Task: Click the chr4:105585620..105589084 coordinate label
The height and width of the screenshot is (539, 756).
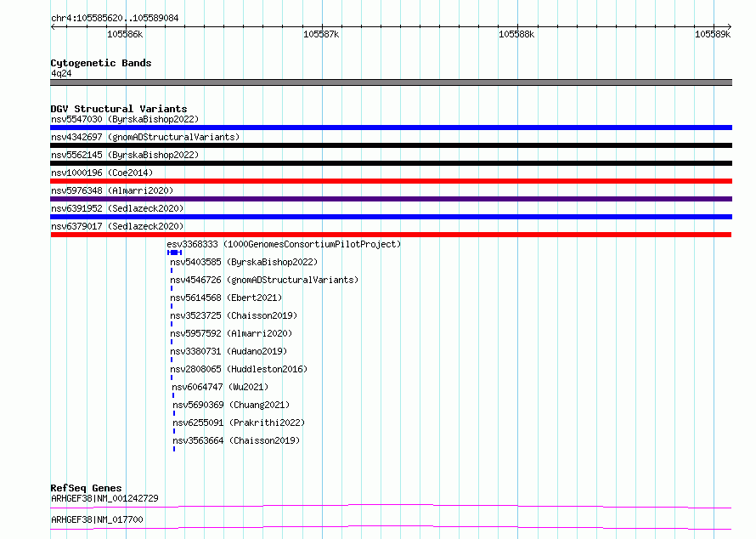Action: (x=115, y=19)
